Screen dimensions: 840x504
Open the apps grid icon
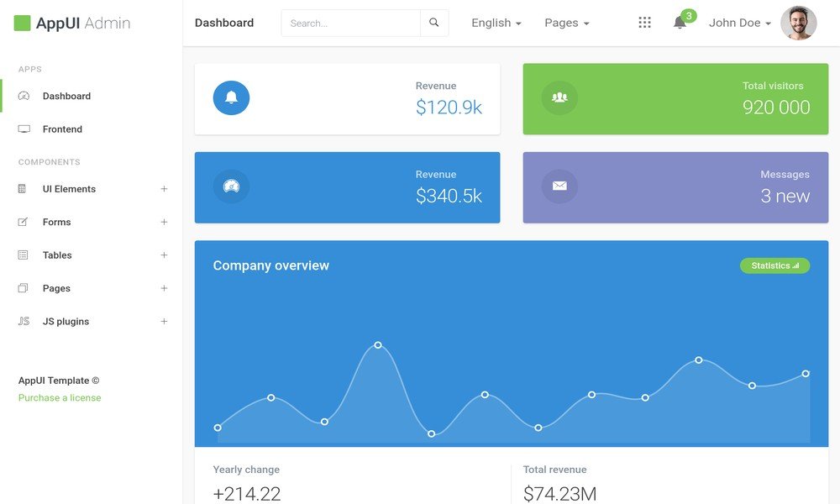pyautogui.click(x=644, y=23)
